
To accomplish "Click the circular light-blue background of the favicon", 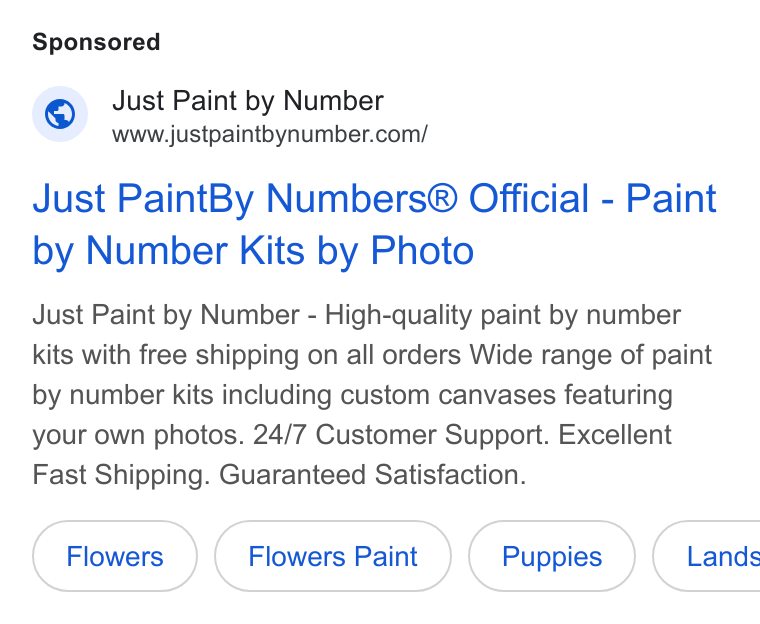I will click(x=60, y=114).
